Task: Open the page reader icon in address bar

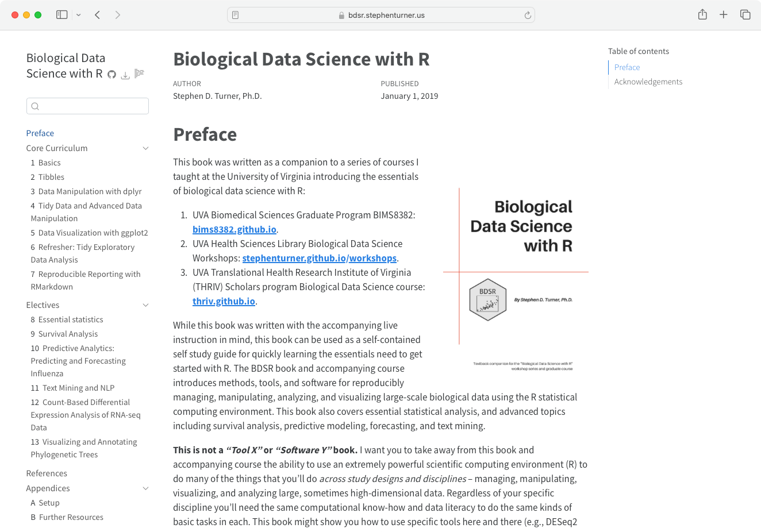Action: [236, 16]
